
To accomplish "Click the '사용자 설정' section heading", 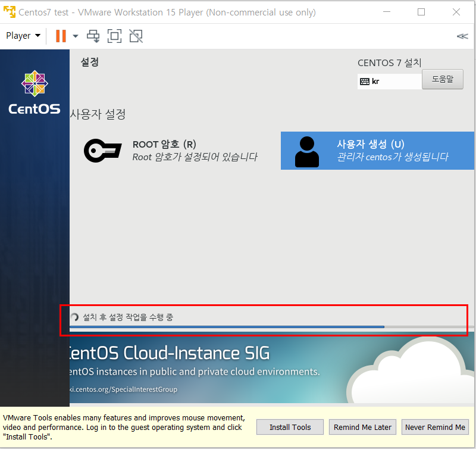I will pyautogui.click(x=98, y=114).
